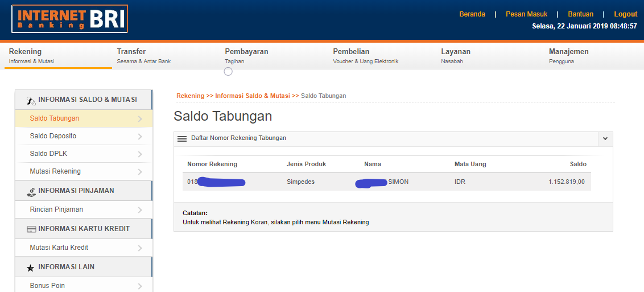Click the chevron next to Saldo Deposito

coord(140,137)
